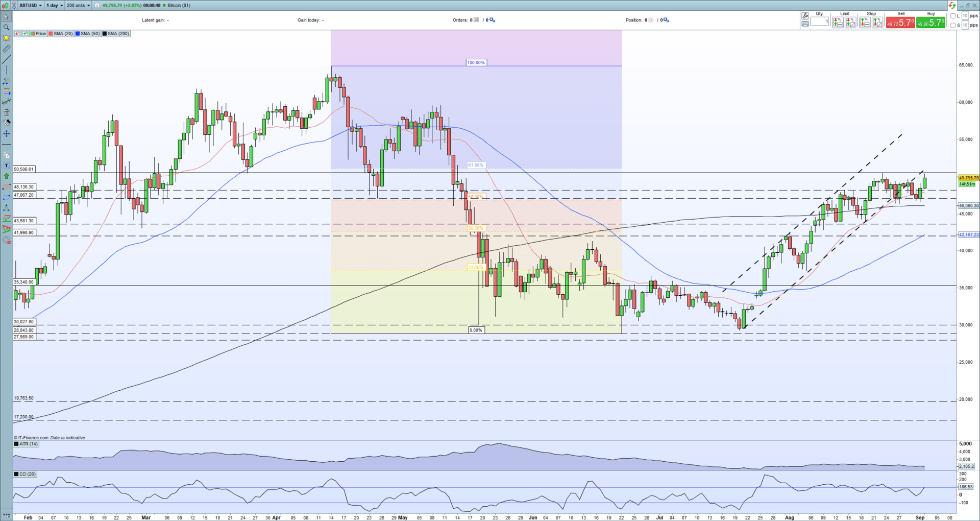980x521 pixels.
Task: Click the 100.00% Fibonacci level label
Action: click(476, 62)
